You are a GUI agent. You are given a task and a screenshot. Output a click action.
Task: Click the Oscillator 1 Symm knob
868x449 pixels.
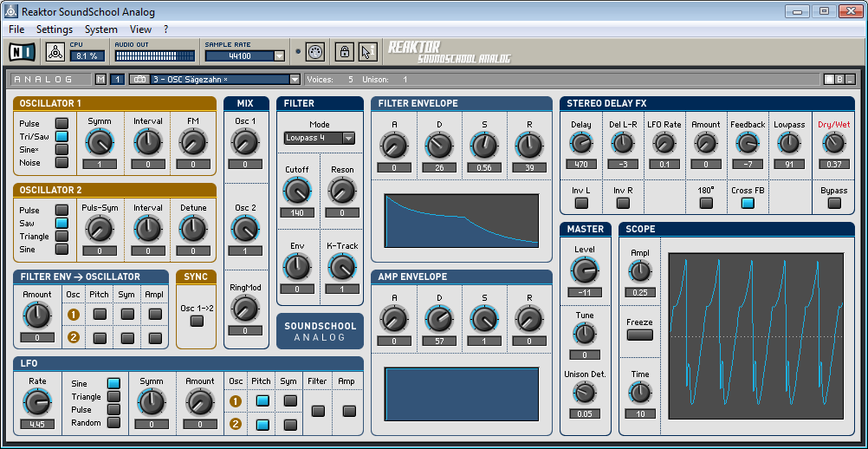pos(100,143)
